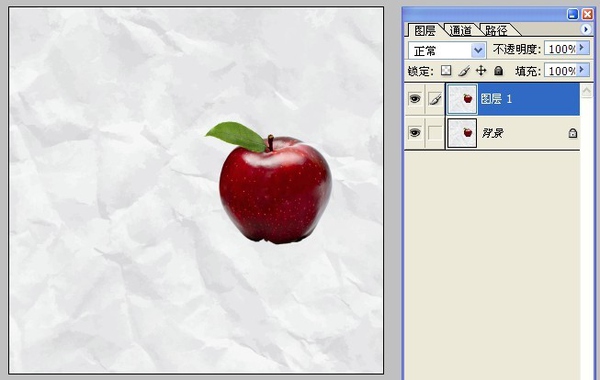Click the 背景 layer lock icon
This screenshot has height=380, width=600.
pyautogui.click(x=572, y=133)
